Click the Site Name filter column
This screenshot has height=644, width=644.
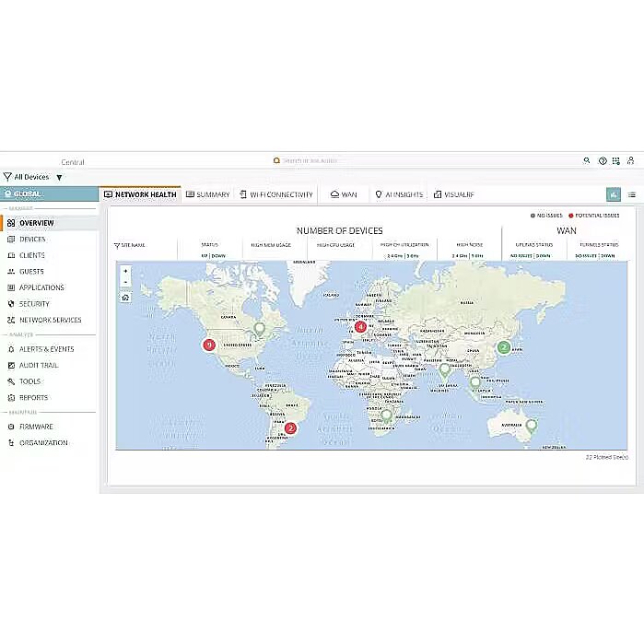click(x=130, y=245)
